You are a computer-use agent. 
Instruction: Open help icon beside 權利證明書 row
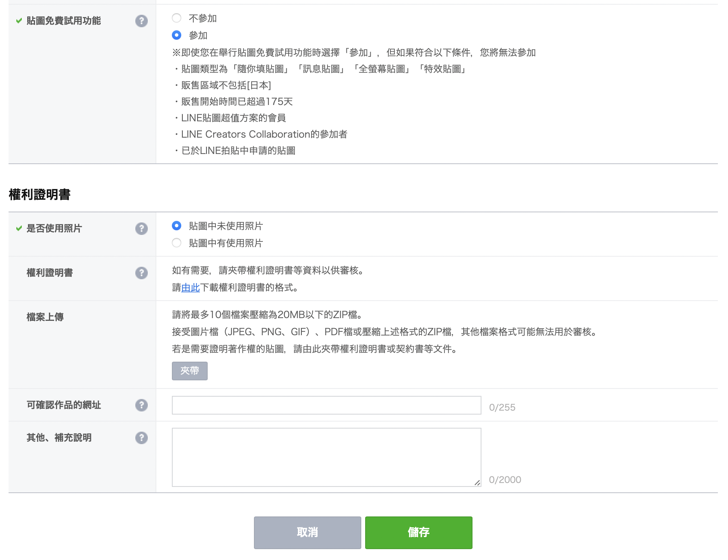(142, 273)
